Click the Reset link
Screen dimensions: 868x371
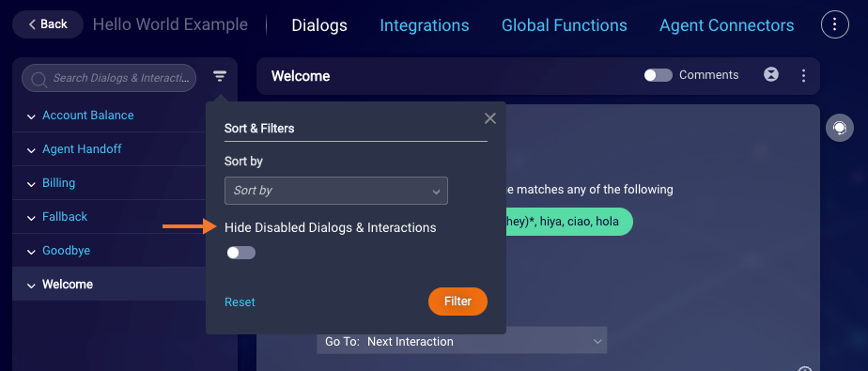tap(240, 301)
